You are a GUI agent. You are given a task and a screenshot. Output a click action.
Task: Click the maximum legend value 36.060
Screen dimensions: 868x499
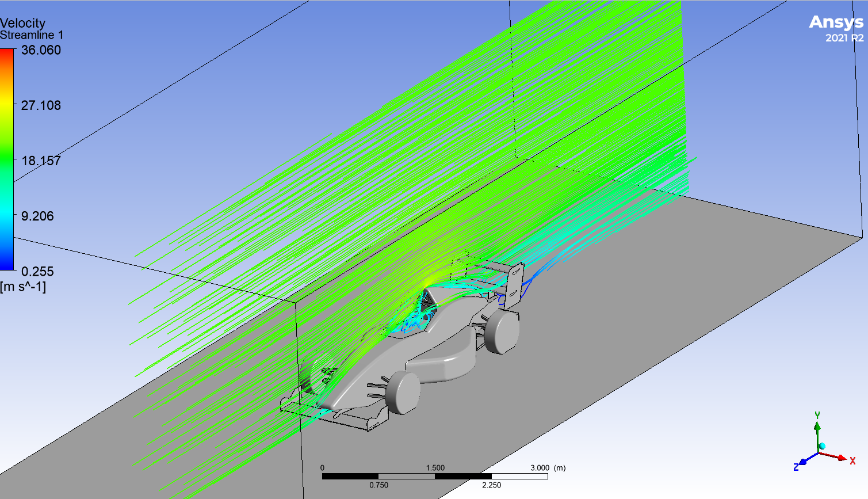tap(41, 50)
